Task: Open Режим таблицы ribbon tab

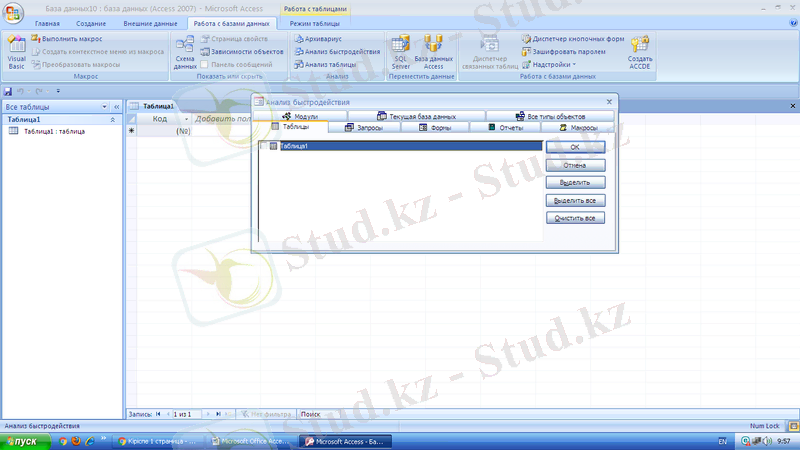Action: (314, 23)
